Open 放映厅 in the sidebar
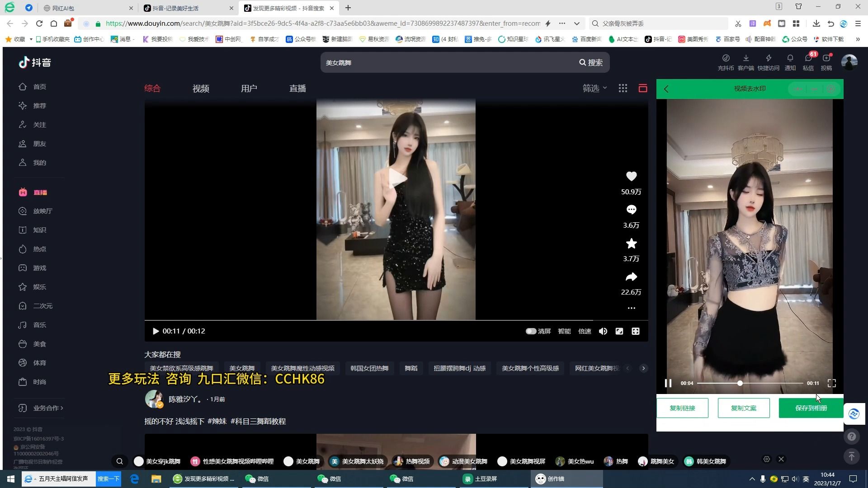This screenshot has height=488, width=868. click(35, 211)
